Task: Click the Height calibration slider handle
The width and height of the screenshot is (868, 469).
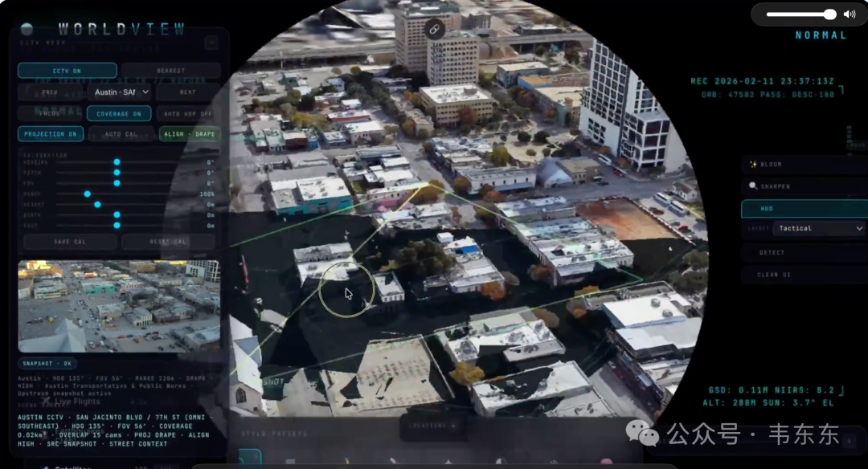Action: [x=97, y=205]
